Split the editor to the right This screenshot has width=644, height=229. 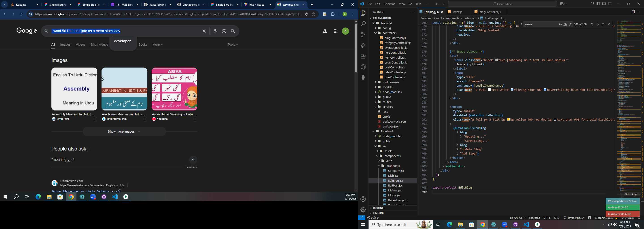tap(633, 12)
